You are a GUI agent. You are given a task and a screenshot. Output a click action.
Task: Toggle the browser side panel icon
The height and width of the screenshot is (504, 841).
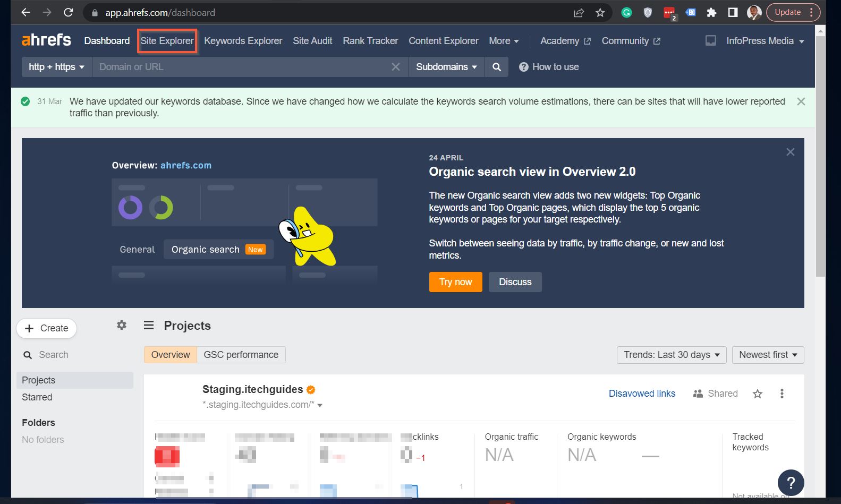pyautogui.click(x=733, y=13)
